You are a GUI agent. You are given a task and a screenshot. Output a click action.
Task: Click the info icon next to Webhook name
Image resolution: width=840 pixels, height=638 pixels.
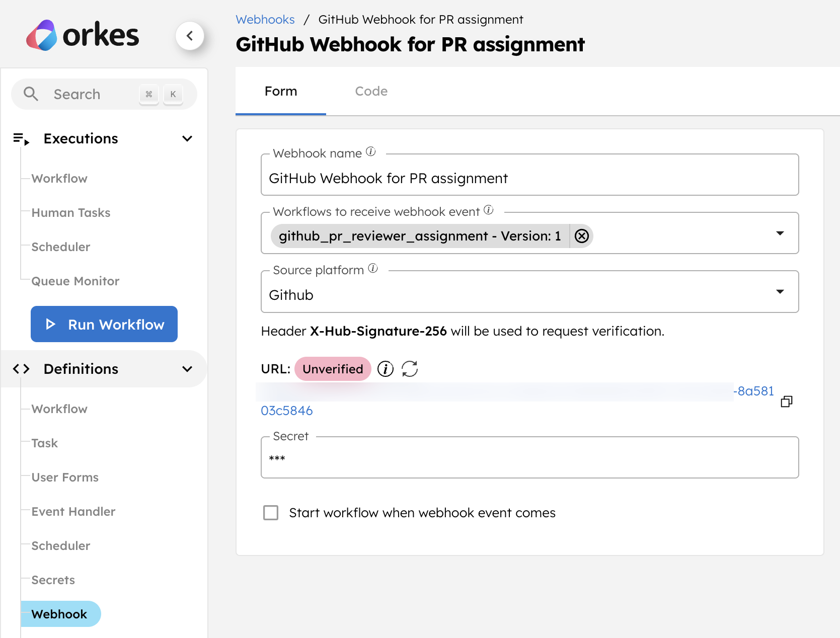click(x=370, y=151)
